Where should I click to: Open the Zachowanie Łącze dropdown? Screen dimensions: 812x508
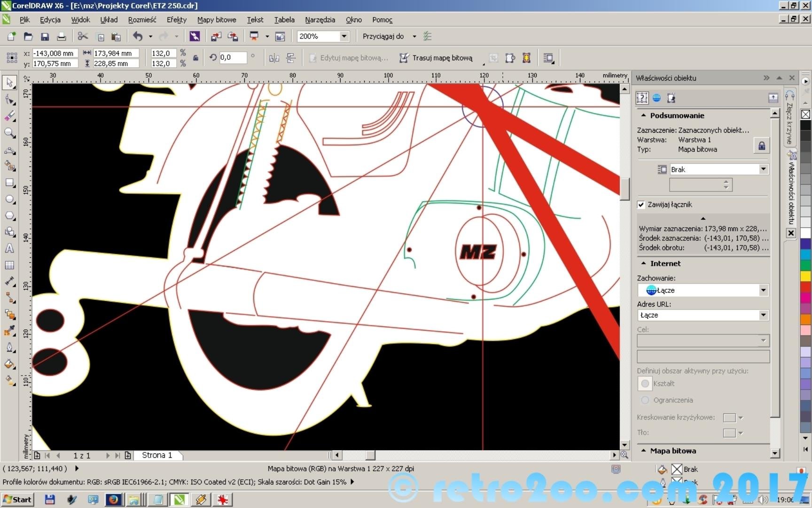click(763, 290)
